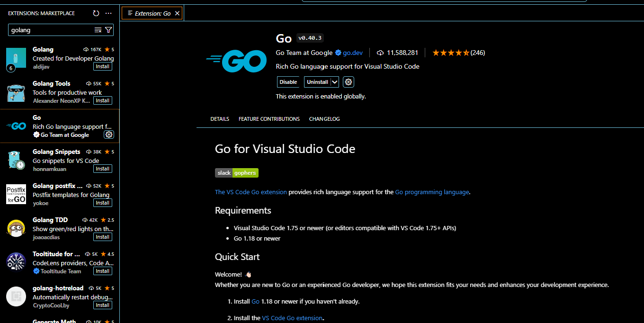The height and width of the screenshot is (323, 644).
Task: Click the refresh extensions icon
Action: click(x=96, y=13)
